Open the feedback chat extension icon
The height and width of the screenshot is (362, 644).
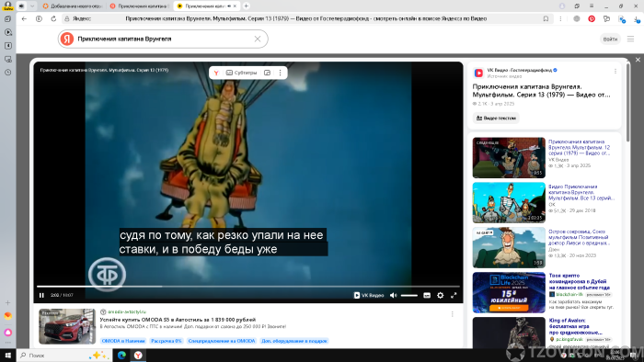point(606,18)
